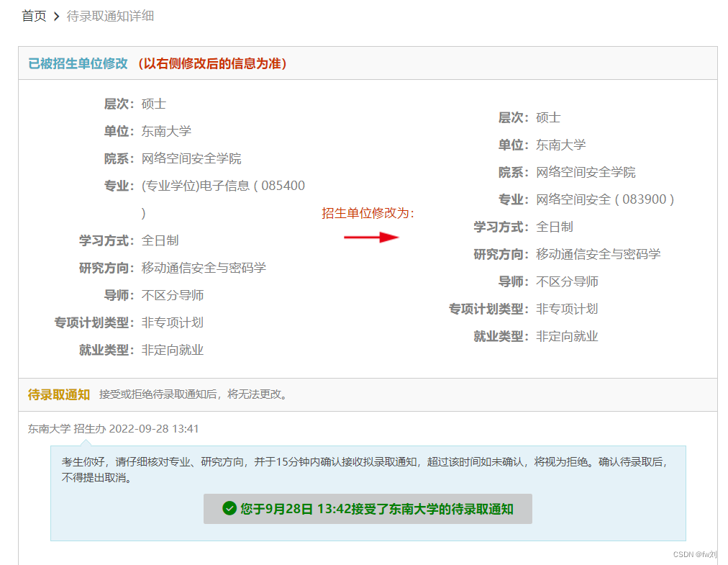Viewport: 728px width, 565px height.
Task: Click left column 导师 value 不区分导师
Action: click(x=172, y=295)
